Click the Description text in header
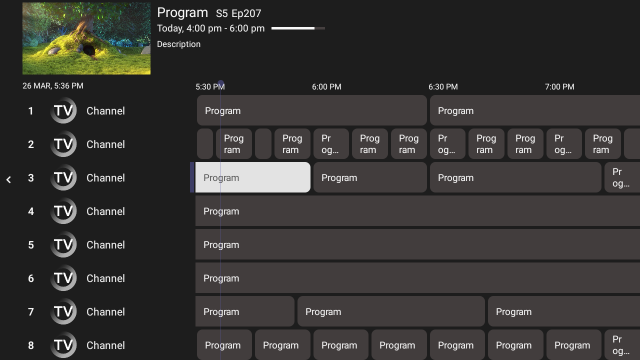The image size is (640, 360). (x=179, y=44)
